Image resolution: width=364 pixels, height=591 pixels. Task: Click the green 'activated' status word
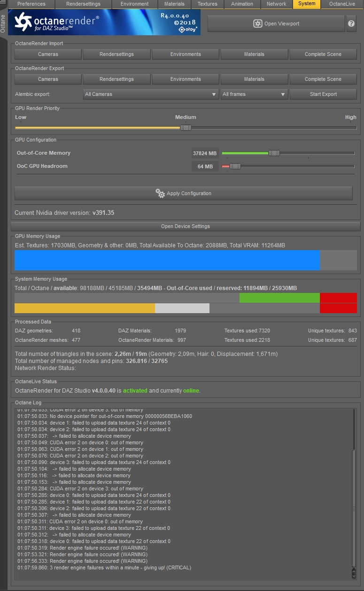pos(135,391)
